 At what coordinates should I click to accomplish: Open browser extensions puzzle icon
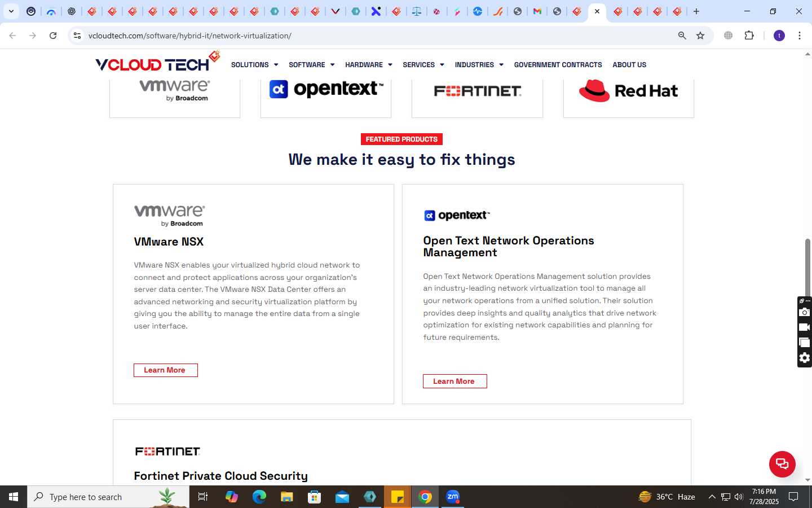click(x=749, y=36)
